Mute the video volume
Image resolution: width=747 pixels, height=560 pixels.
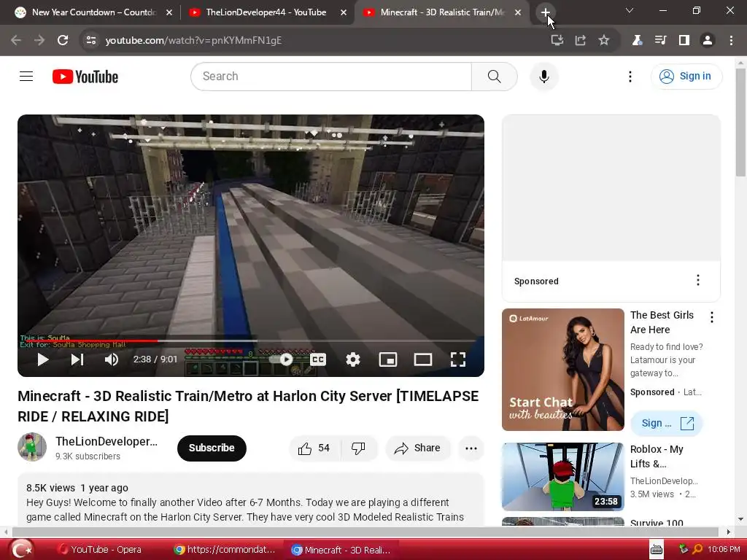[112, 359]
